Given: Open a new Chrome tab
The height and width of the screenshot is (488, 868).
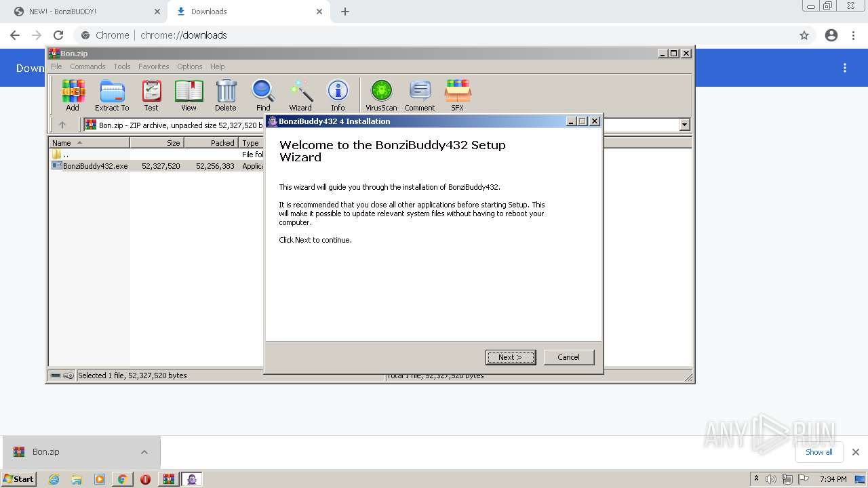Looking at the screenshot, I should [345, 12].
